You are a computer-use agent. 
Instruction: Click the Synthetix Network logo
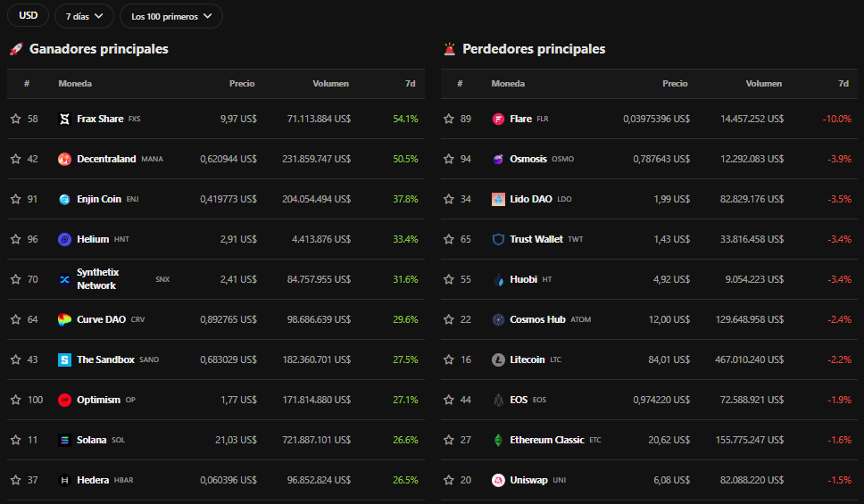pyautogui.click(x=64, y=280)
